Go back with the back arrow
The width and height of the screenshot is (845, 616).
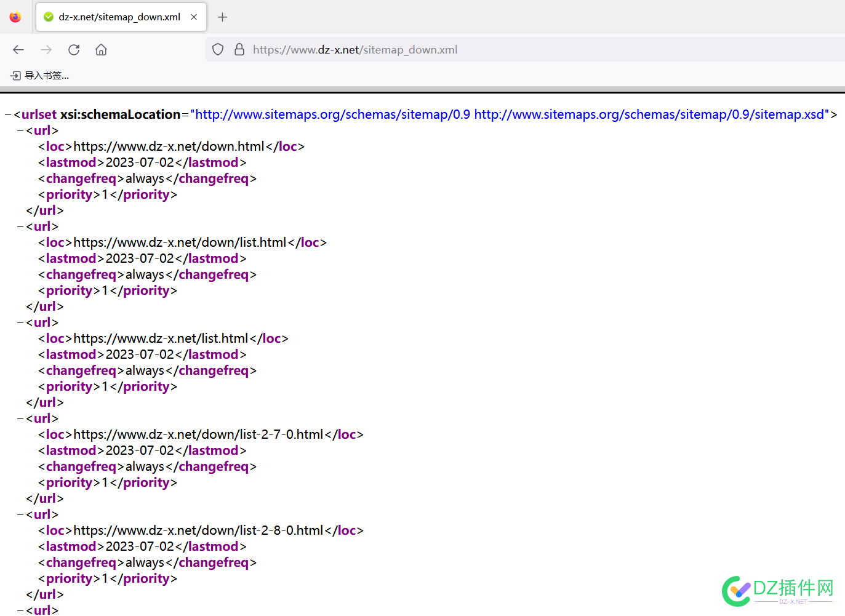18,50
